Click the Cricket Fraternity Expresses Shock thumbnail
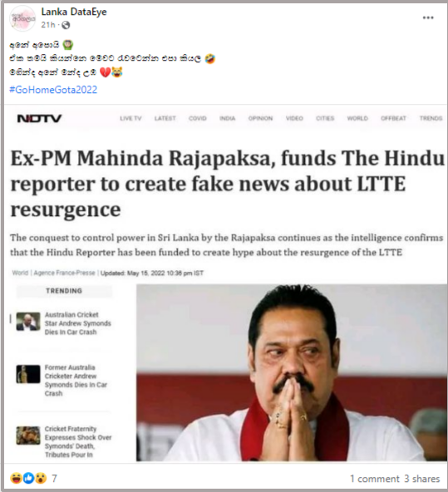 [28, 435]
